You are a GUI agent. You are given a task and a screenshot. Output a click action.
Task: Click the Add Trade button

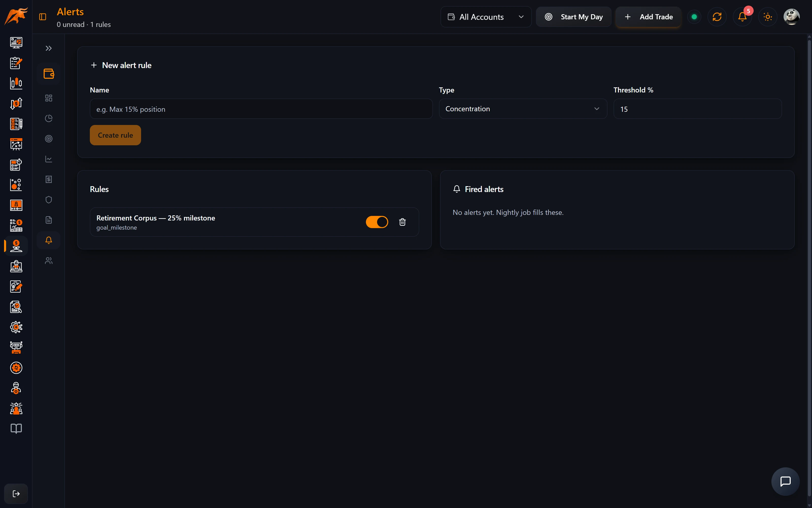[648, 17]
